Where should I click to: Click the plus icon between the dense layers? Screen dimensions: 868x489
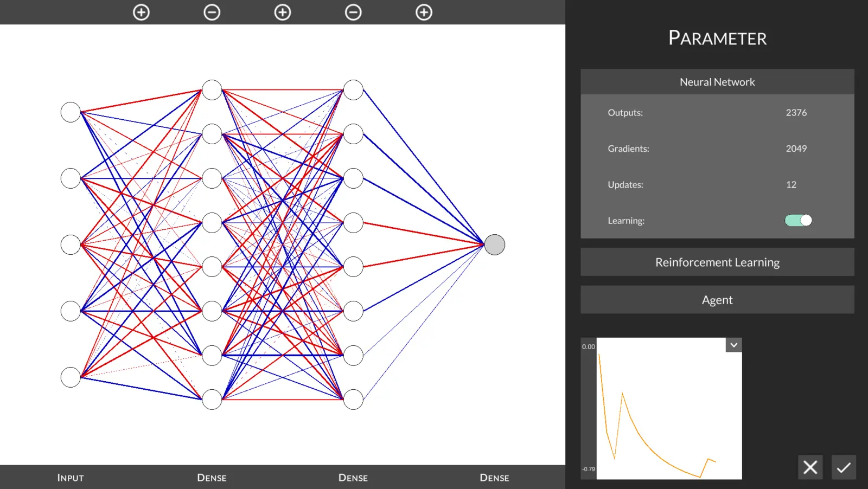tap(283, 12)
